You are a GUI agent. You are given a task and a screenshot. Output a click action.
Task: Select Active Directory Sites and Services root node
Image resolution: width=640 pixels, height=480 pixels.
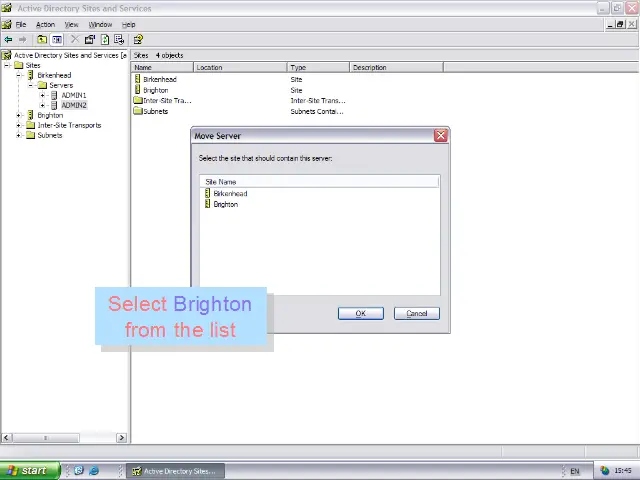70,55
